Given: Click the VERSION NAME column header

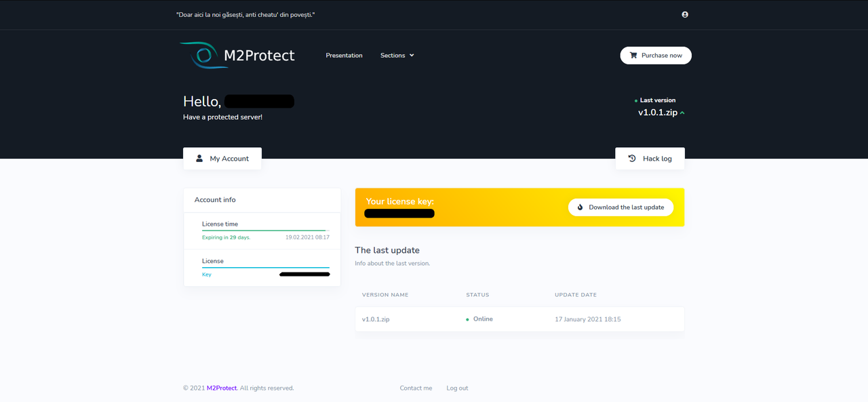Looking at the screenshot, I should click(x=385, y=295).
